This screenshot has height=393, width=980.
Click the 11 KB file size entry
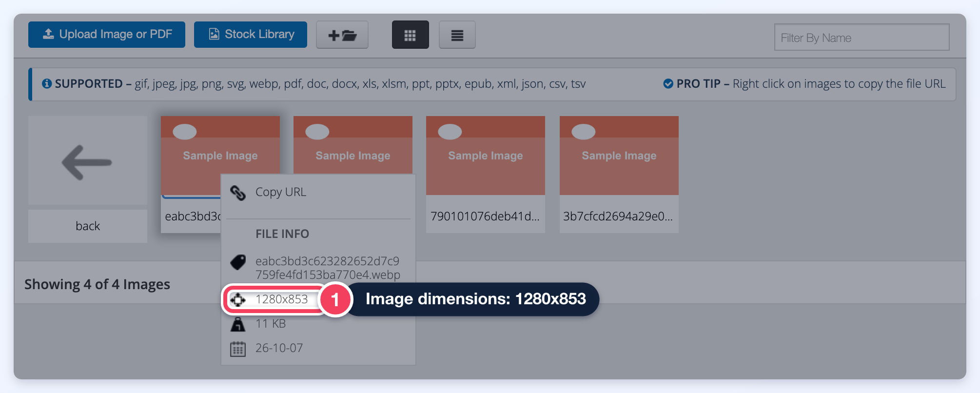[x=271, y=324]
